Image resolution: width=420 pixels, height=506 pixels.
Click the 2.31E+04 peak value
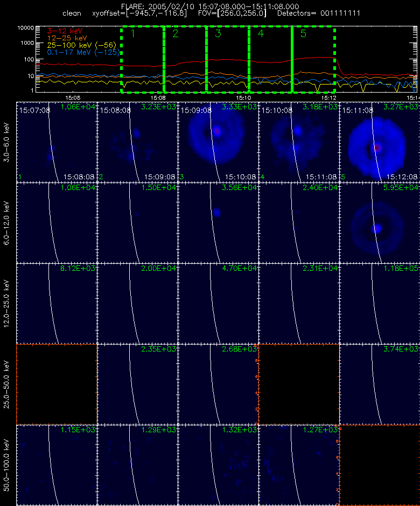click(x=320, y=268)
